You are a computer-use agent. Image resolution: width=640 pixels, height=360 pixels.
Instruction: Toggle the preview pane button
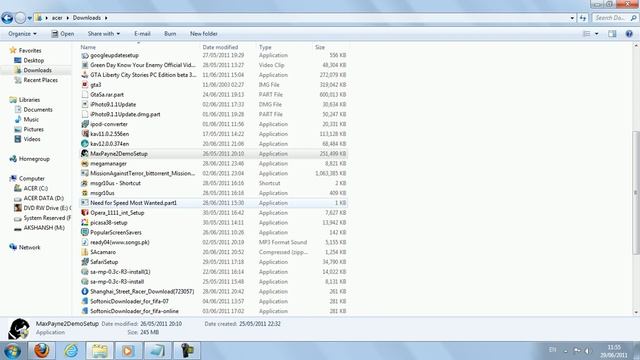pos(612,34)
